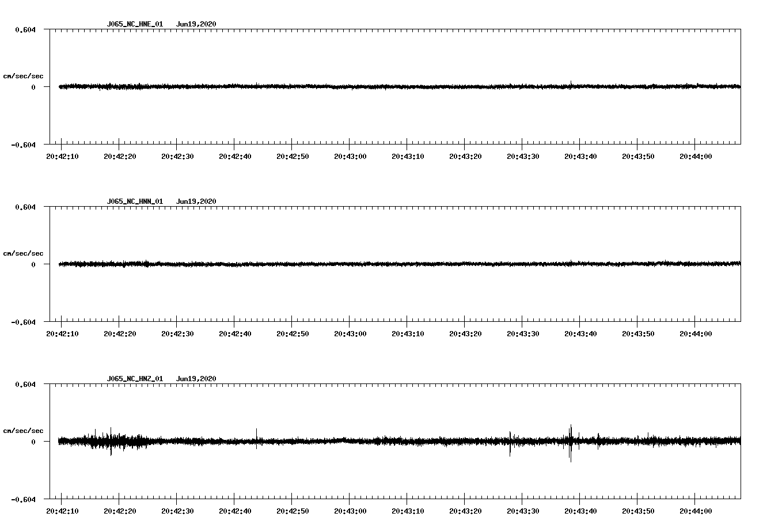
Task: Click 20:42:40 time label under HNE plot
Action: pyautogui.click(x=235, y=157)
